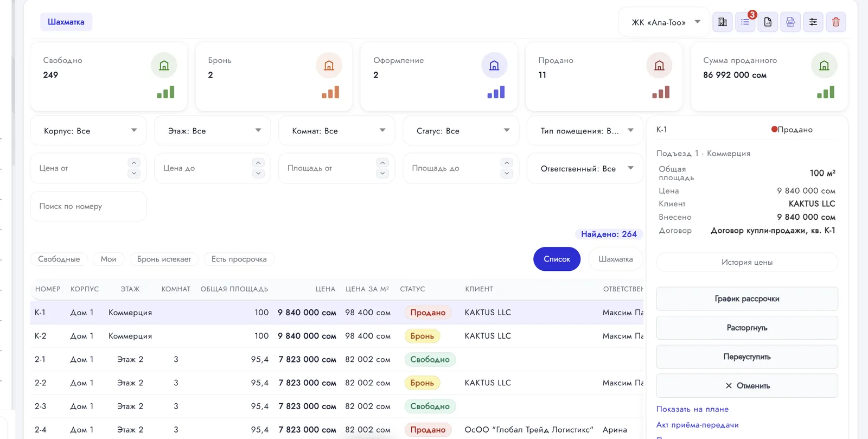Click the Отменить button

coord(747,386)
